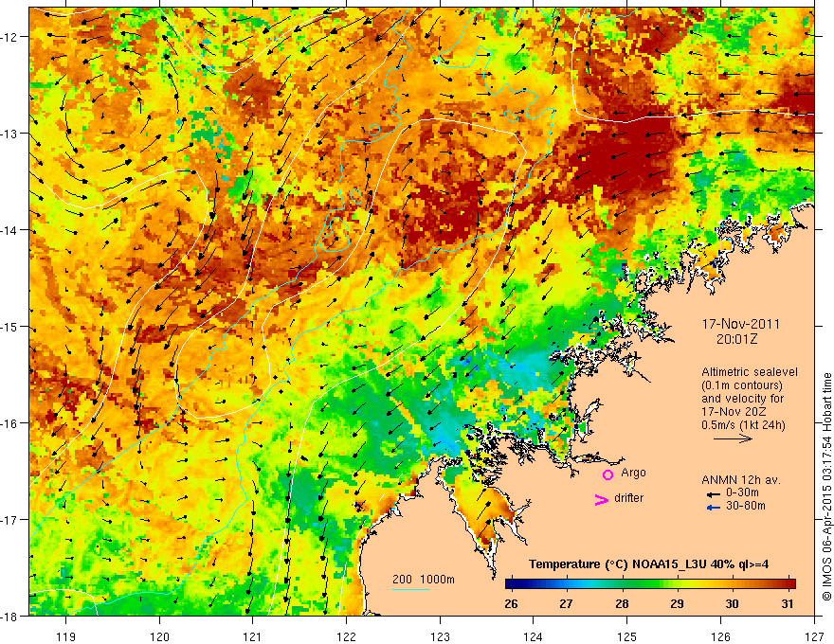Click the 'drifter' legend label

[x=628, y=498]
